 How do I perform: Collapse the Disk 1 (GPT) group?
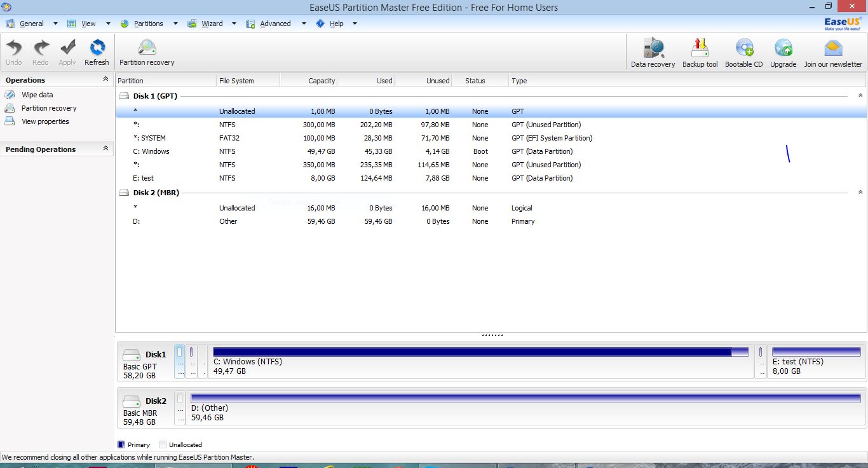point(860,95)
